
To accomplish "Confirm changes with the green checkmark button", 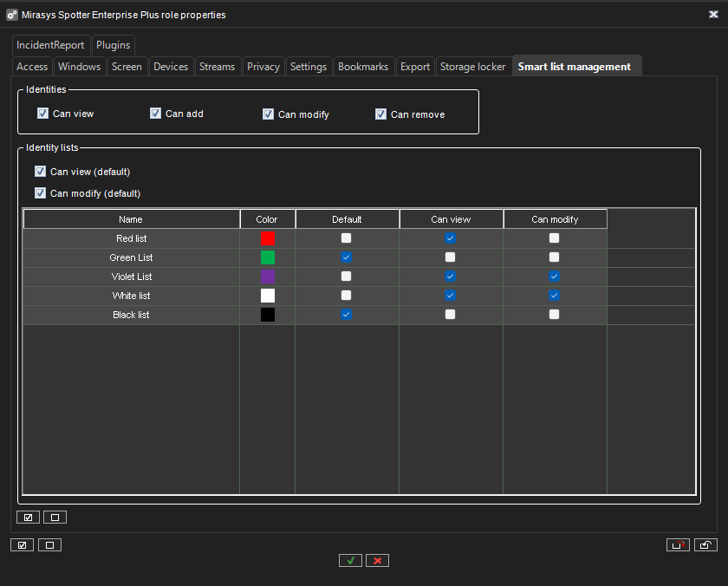I will tap(350, 561).
